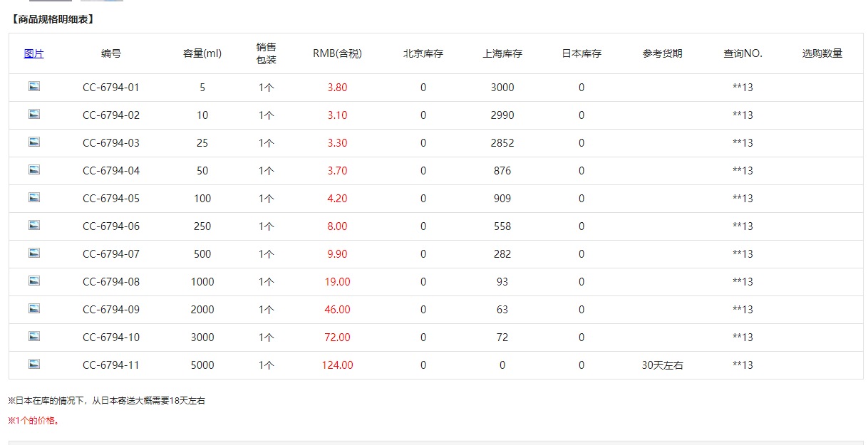This screenshot has width=868, height=445.
Task: Open the image icon for CC-6794-08
Action: tap(34, 281)
